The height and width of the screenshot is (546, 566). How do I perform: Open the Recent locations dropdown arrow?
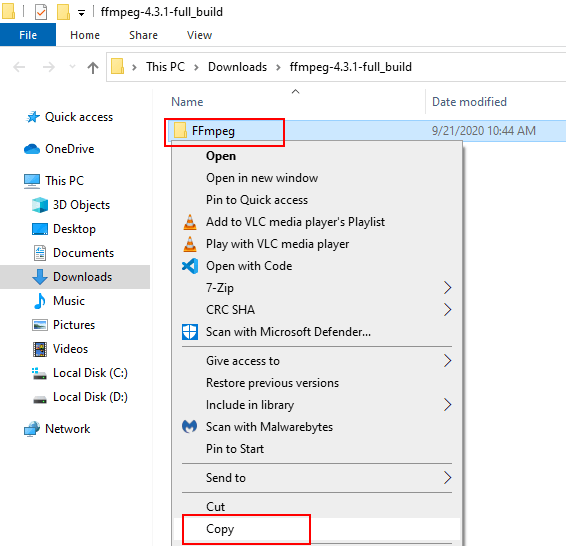(x=72, y=66)
